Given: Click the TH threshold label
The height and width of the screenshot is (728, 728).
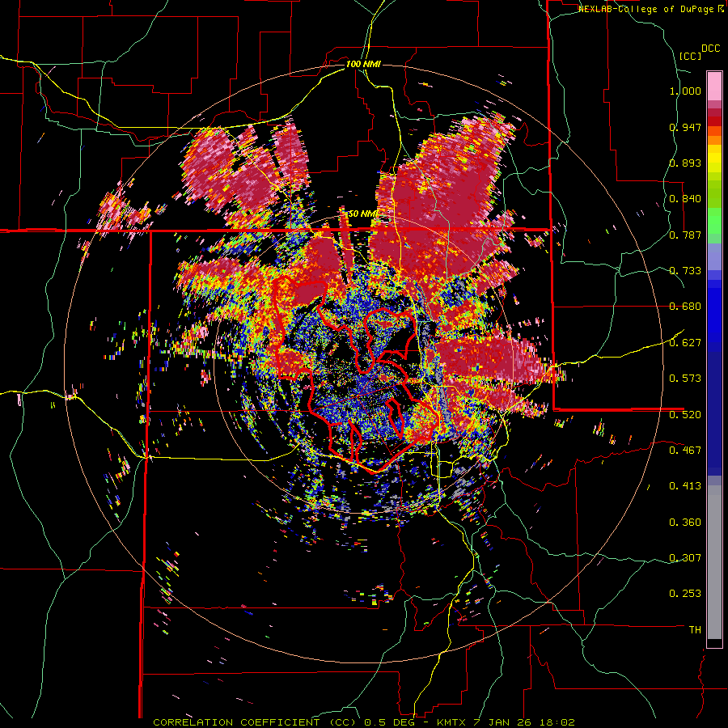Looking at the screenshot, I should (x=695, y=629).
